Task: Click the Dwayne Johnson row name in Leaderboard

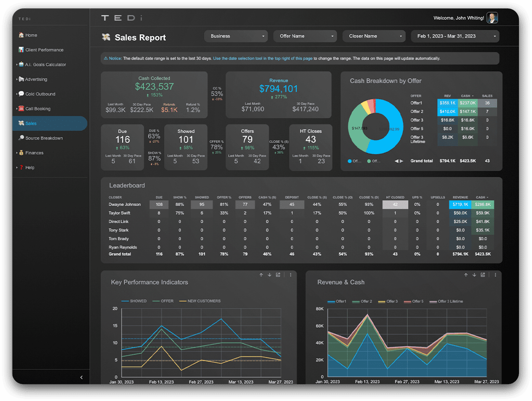Action: [x=124, y=205]
